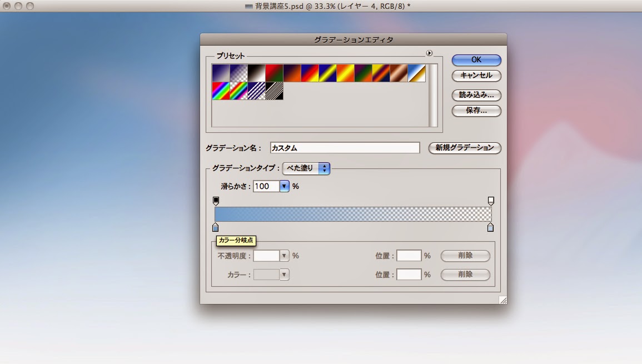Pick the chrome gradient preset
The height and width of the screenshot is (364, 642).
tap(417, 73)
